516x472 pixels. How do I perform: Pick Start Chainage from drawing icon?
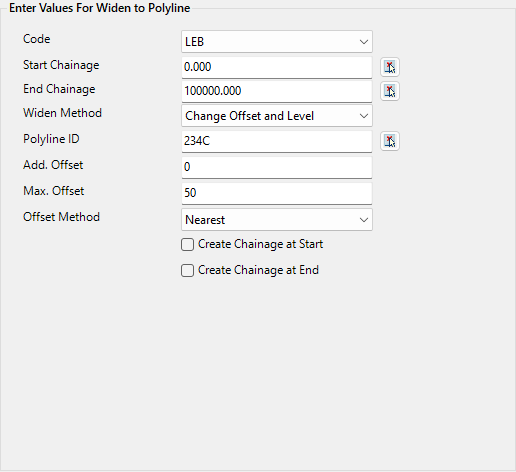pyautogui.click(x=390, y=67)
